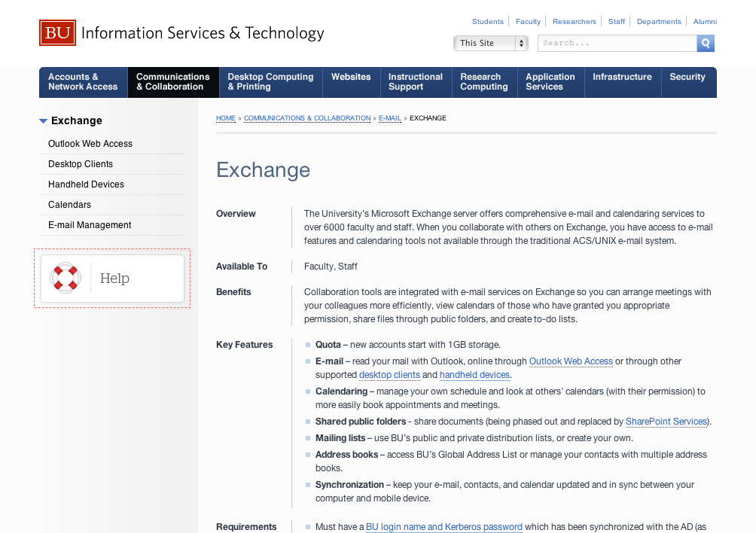This screenshot has width=756, height=533.
Task: Click the search magnifier button
Action: [x=706, y=44]
